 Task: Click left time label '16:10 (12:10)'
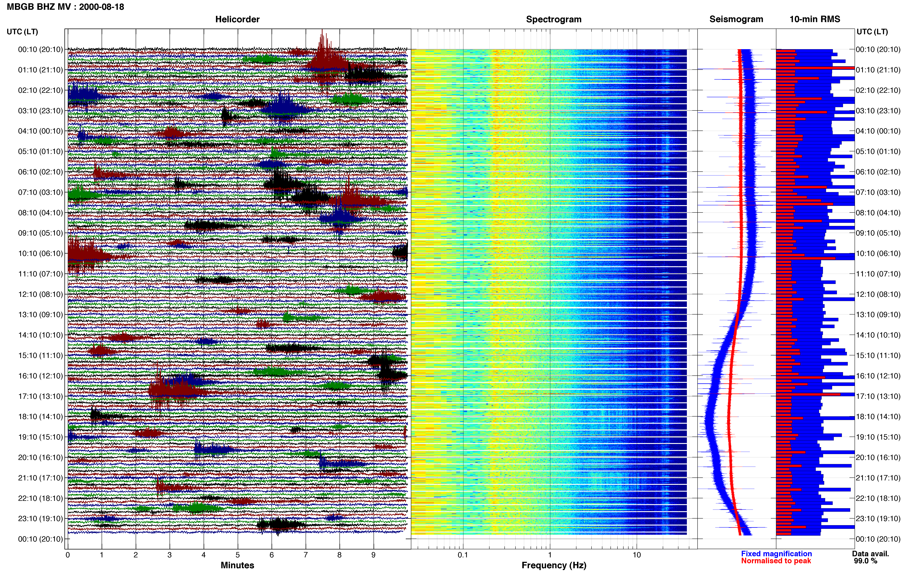tap(41, 376)
